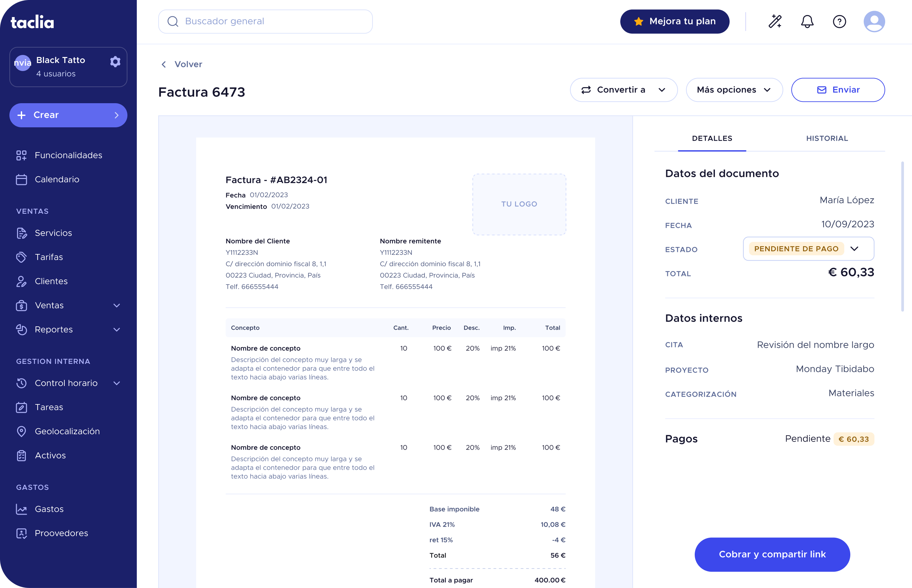This screenshot has height=588, width=912.
Task: Click Mejora tu plan button
Action: click(674, 21)
